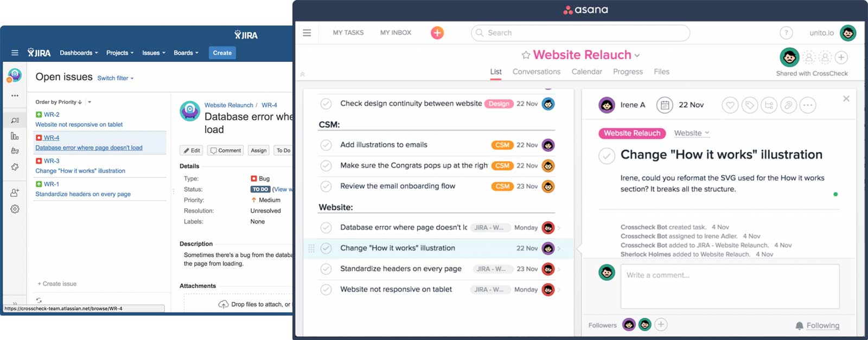868x340 pixels.
Task: Click the unito.io account avatar in Asana
Action: coord(848,33)
